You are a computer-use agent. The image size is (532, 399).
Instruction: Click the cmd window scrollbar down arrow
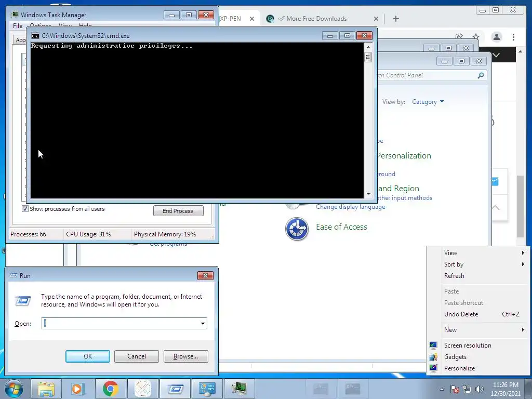[368, 194]
